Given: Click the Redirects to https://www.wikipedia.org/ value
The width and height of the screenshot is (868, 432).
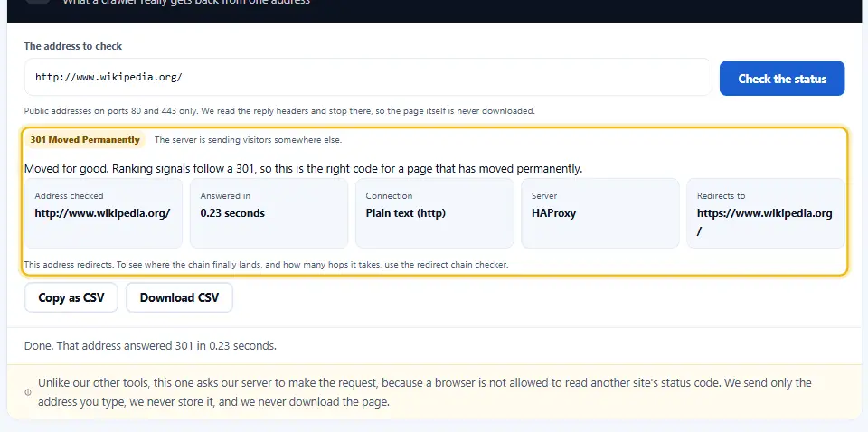Looking at the screenshot, I should click(x=765, y=222).
